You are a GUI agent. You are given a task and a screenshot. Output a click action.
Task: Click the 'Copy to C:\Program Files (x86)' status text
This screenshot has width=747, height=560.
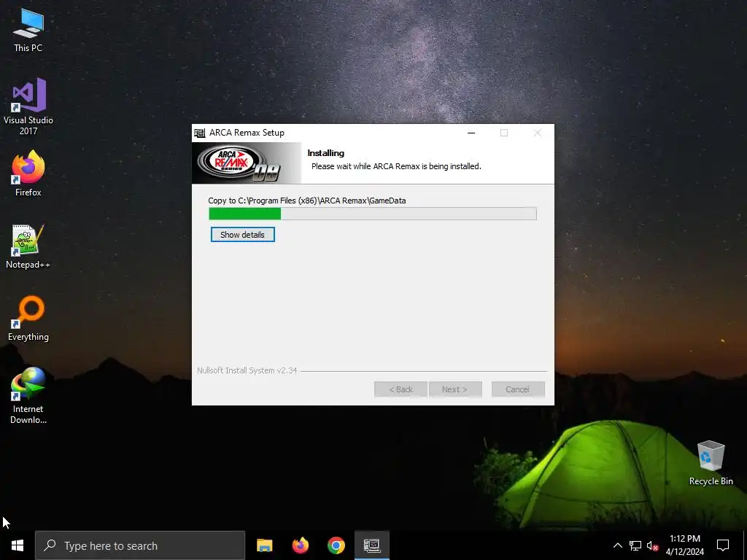[307, 201]
